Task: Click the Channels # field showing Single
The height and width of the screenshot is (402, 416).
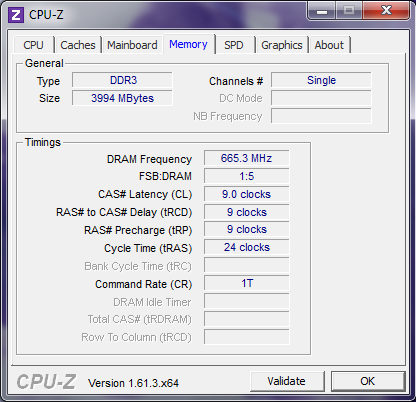Action: (x=321, y=80)
